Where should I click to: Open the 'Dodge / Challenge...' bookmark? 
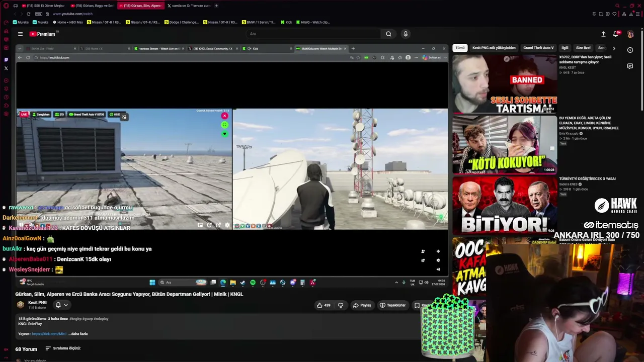pos(181,22)
